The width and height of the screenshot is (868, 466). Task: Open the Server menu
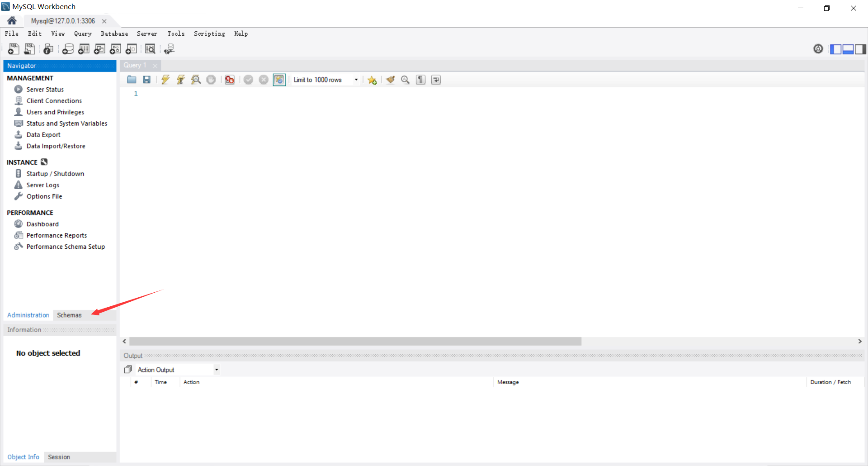point(147,33)
